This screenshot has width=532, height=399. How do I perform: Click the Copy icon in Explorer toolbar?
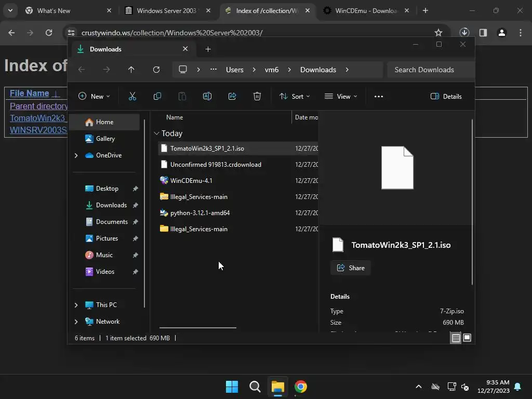pyautogui.click(x=157, y=96)
